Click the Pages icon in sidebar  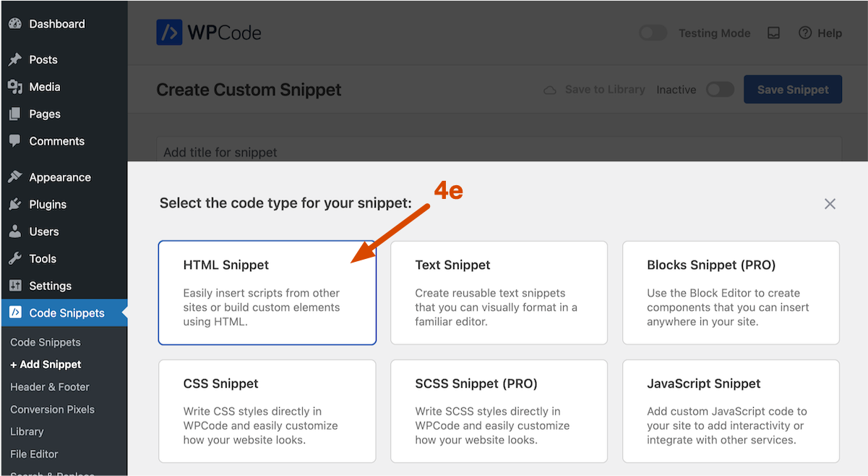tap(15, 114)
